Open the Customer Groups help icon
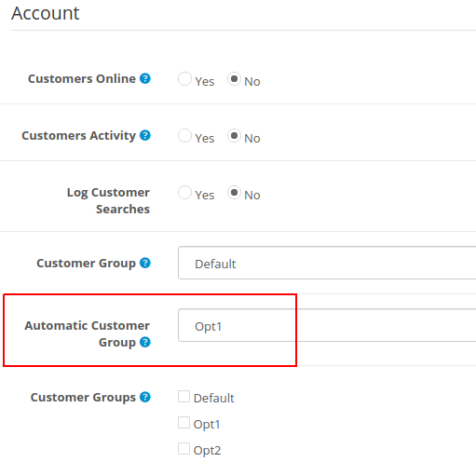 (x=145, y=397)
